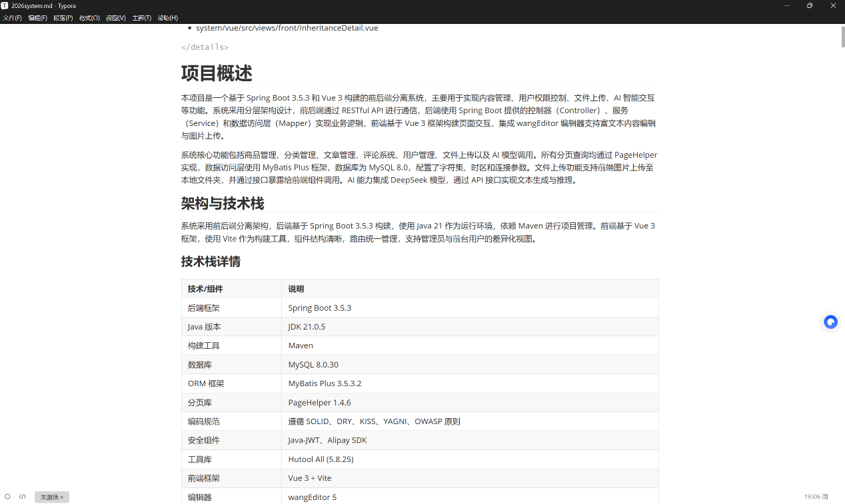This screenshot has height=504, width=845.
Task: Select the Java-JWT、Alipay SDK cell
Action: click(470, 440)
